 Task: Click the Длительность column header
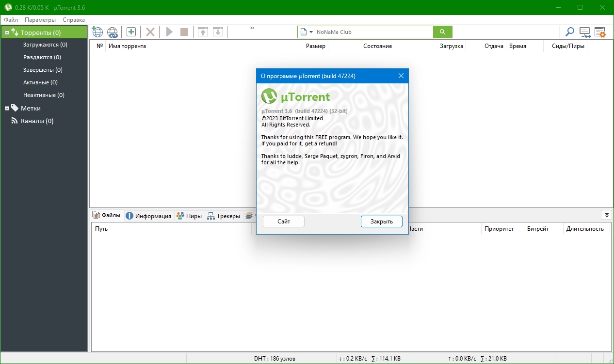tap(586, 229)
